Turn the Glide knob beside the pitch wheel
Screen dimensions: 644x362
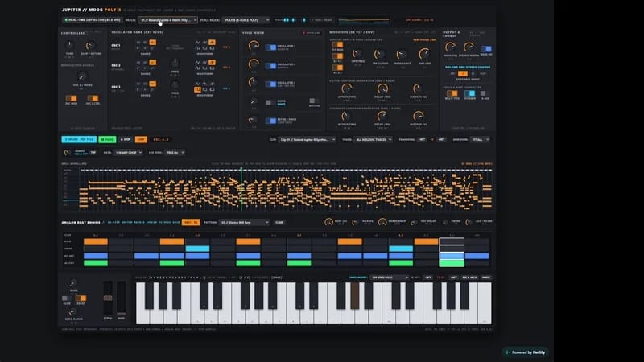73,283
